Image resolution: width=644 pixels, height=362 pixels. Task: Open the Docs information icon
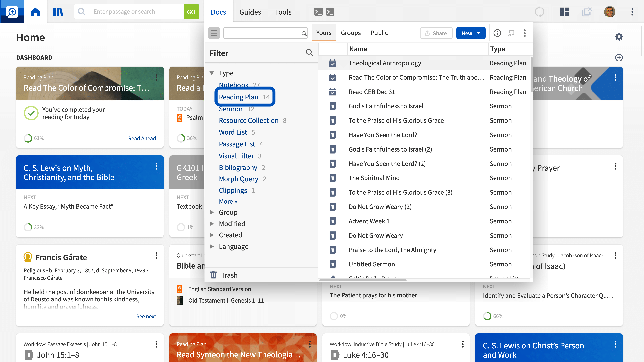click(497, 33)
